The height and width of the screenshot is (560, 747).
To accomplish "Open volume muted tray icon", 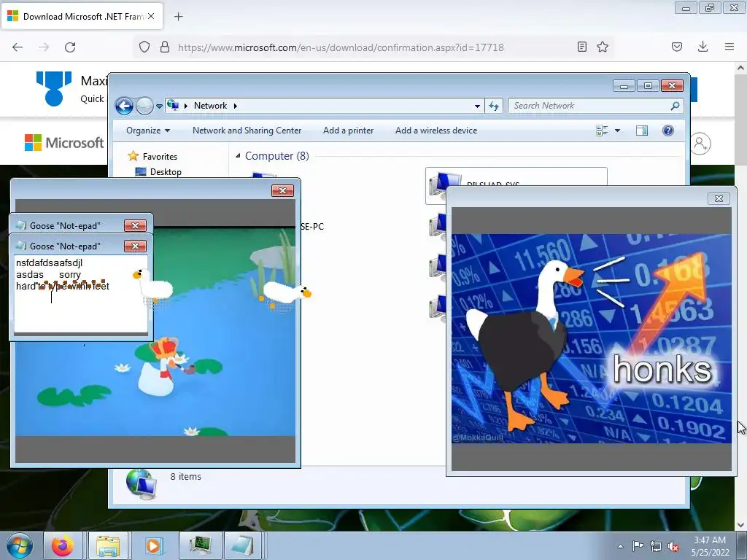I will (x=673, y=546).
